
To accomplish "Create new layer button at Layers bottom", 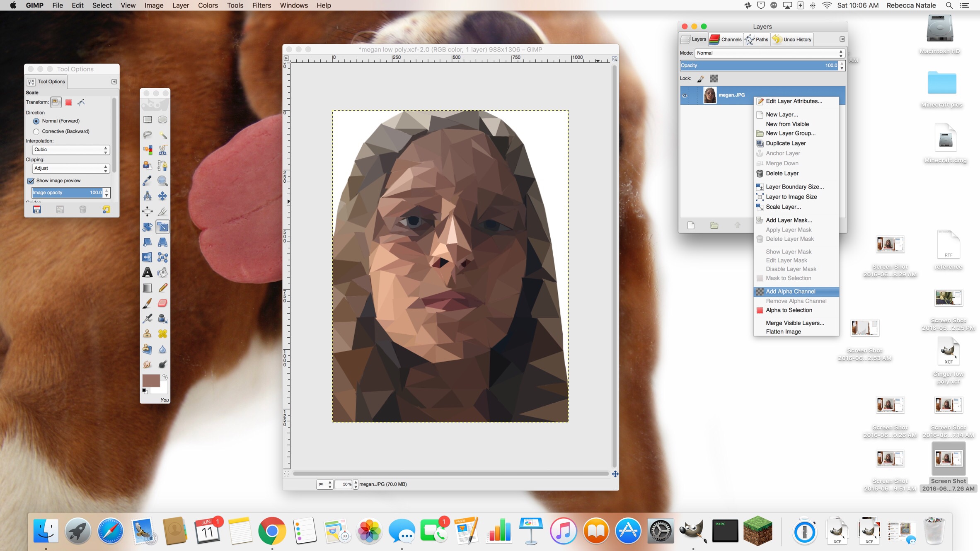I will click(x=691, y=225).
